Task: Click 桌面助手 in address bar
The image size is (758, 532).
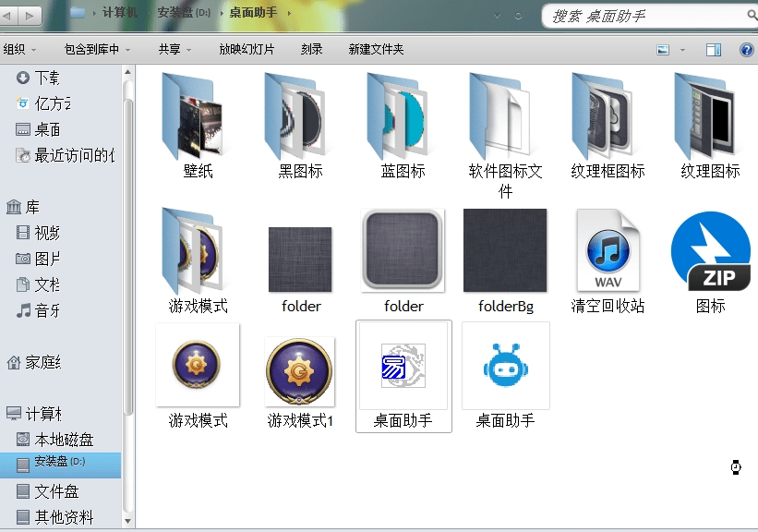Action: [253, 13]
